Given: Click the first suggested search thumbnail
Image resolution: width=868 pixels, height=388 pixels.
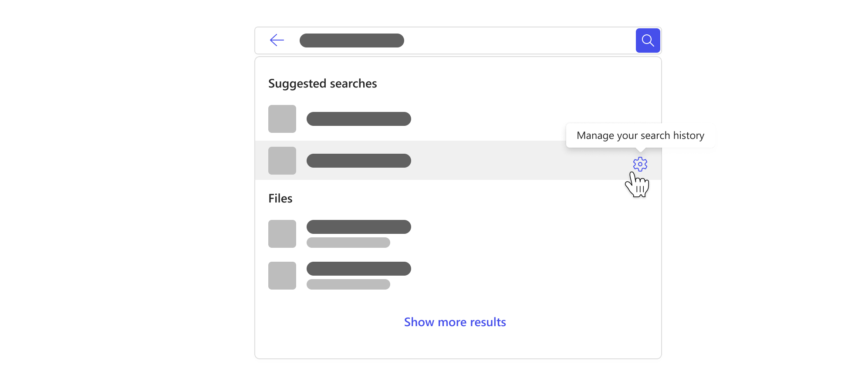Looking at the screenshot, I should pyautogui.click(x=282, y=118).
